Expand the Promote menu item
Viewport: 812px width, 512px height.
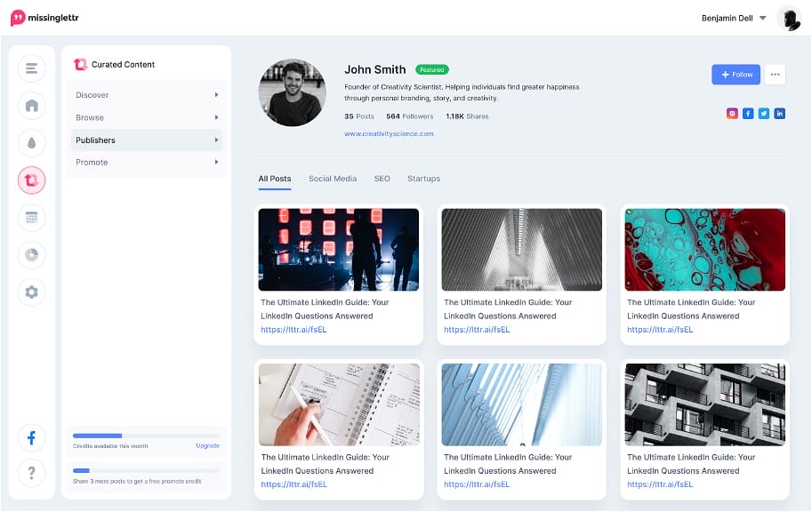(x=147, y=162)
